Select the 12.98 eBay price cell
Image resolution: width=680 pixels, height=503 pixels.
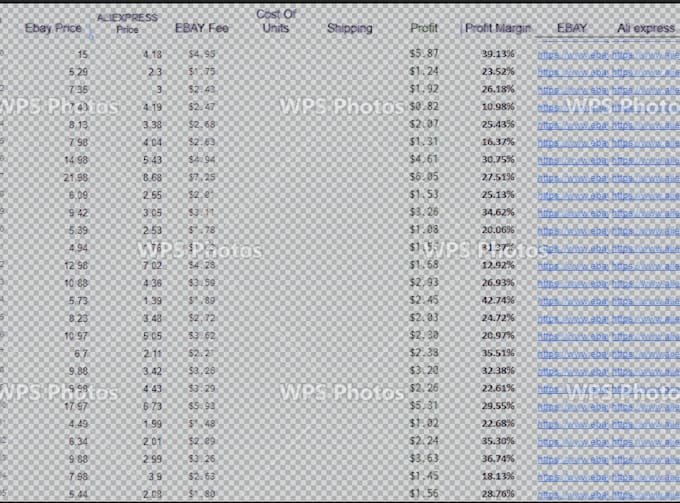[76, 265]
